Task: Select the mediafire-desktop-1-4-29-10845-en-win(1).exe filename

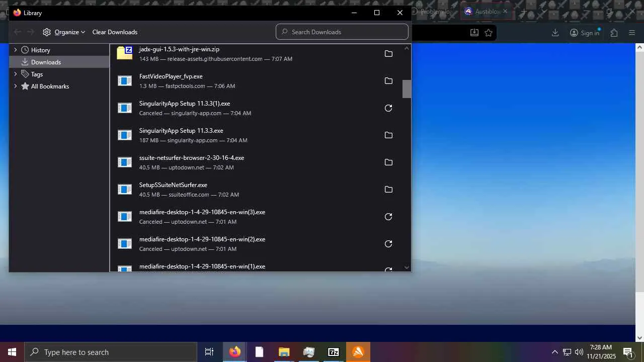Action: (x=202, y=266)
